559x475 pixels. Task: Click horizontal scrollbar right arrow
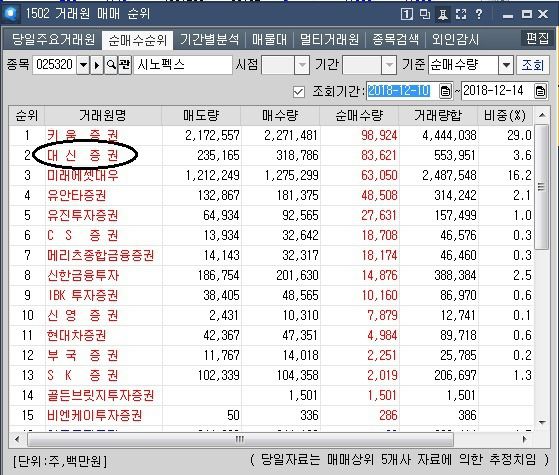(x=524, y=439)
